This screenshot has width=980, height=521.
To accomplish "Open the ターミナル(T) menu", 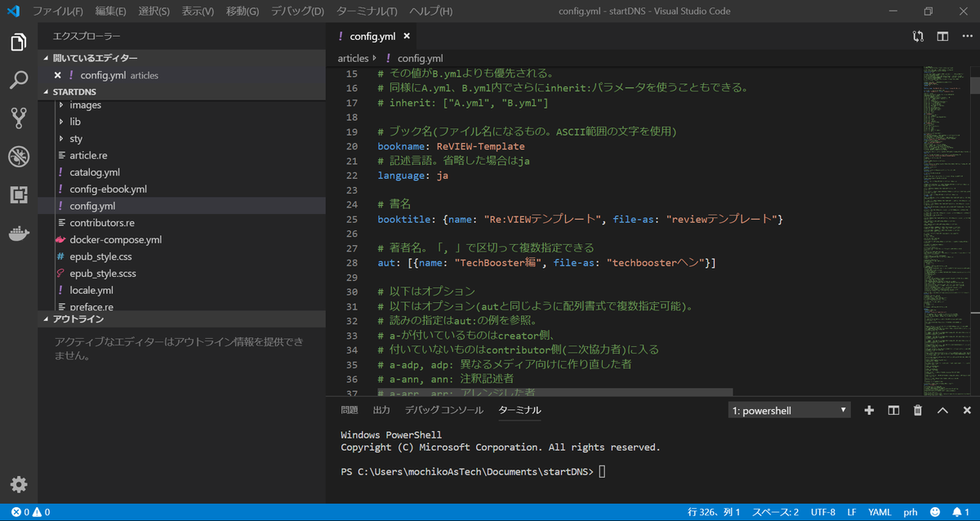I will [x=367, y=11].
